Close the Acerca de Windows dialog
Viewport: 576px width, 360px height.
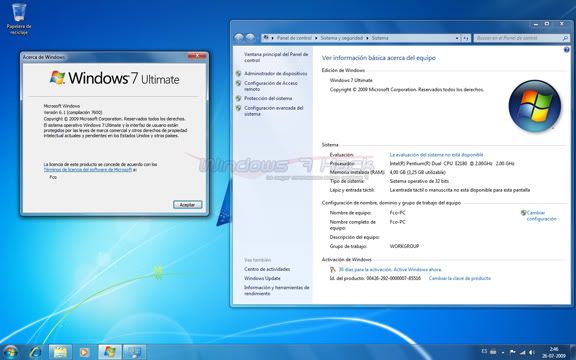197,56
